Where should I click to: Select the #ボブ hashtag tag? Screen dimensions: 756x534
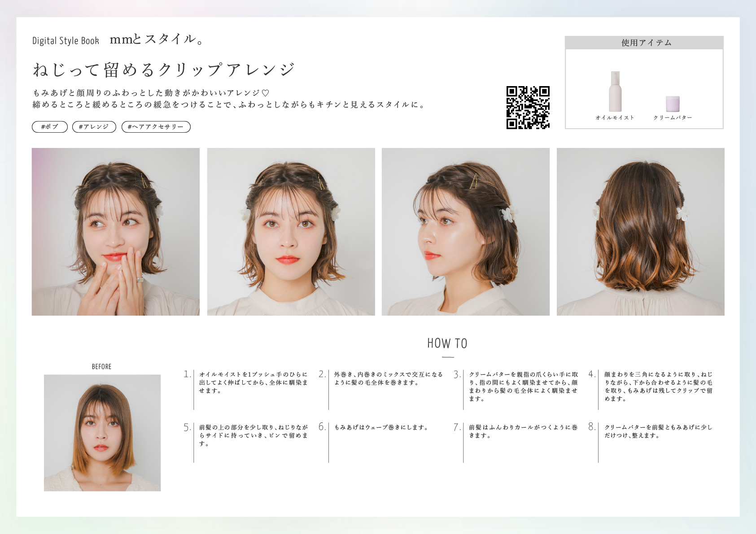[x=50, y=127]
